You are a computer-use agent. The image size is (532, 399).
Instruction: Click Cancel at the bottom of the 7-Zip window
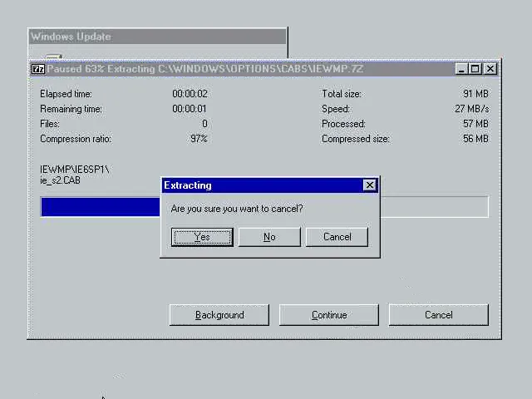[x=439, y=315]
